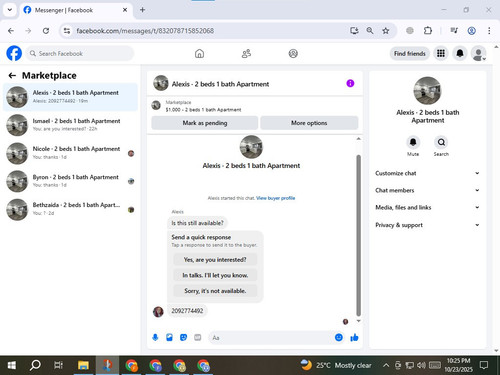Image resolution: width=500 pixels, height=375 pixels.
Task: Open conversation information purple icon
Action: [x=350, y=83]
